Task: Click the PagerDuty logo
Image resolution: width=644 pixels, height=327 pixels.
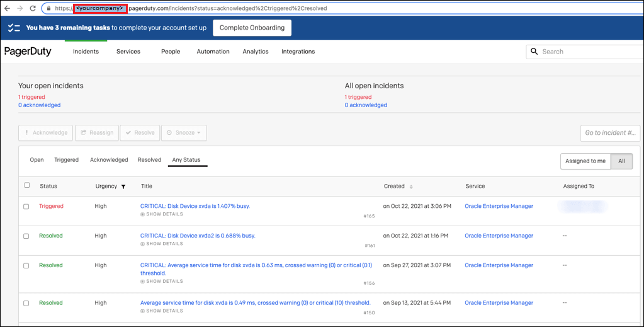Action: click(28, 52)
